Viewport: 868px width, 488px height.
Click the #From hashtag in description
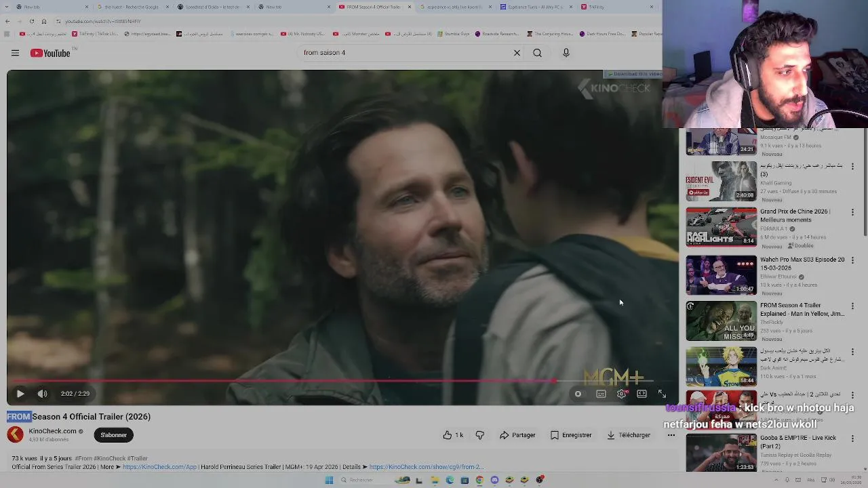coord(83,459)
